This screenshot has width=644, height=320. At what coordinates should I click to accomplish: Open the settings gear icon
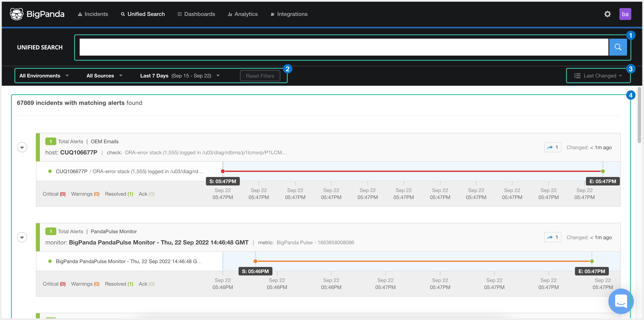[607, 14]
